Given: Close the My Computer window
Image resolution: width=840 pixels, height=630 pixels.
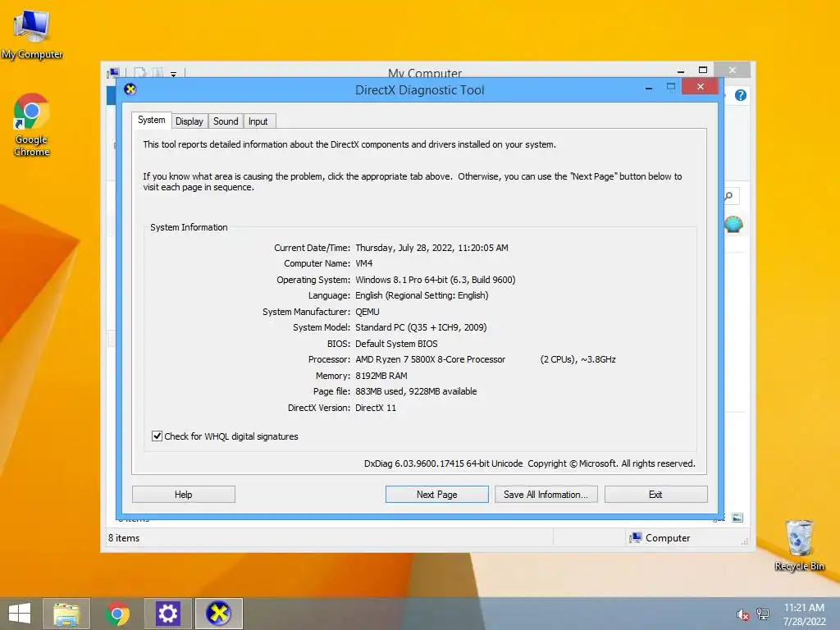Looking at the screenshot, I should (x=733, y=71).
